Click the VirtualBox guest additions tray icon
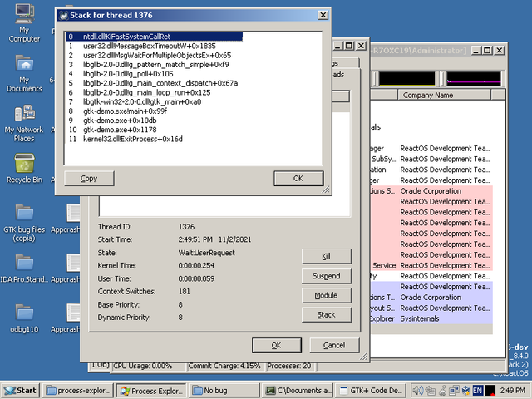532x399 pixels. [465, 391]
